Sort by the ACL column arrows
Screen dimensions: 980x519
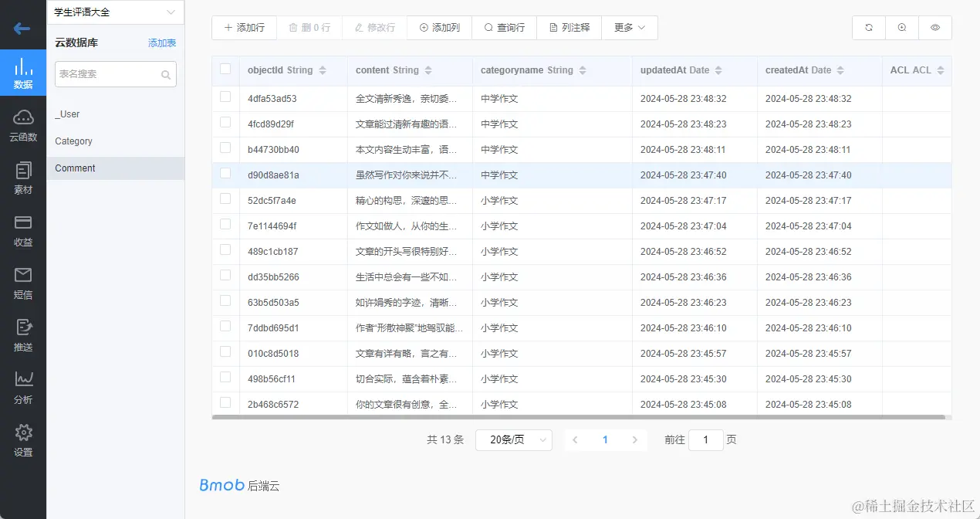[941, 70]
